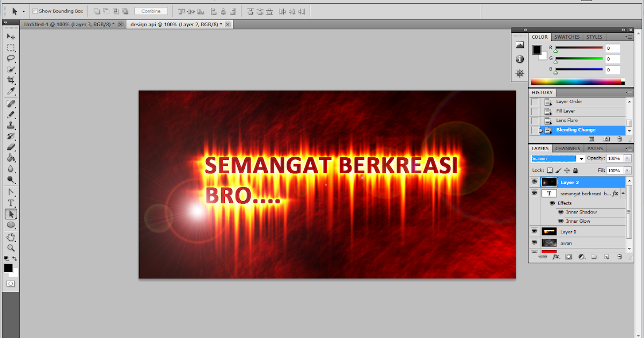
Task: Enable the Show Bounding Box checkbox
Action: [35, 11]
